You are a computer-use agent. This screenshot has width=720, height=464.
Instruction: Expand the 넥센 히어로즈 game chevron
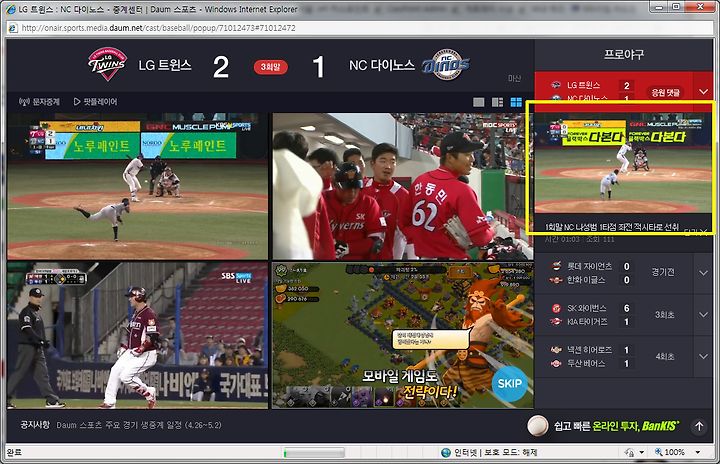703,356
